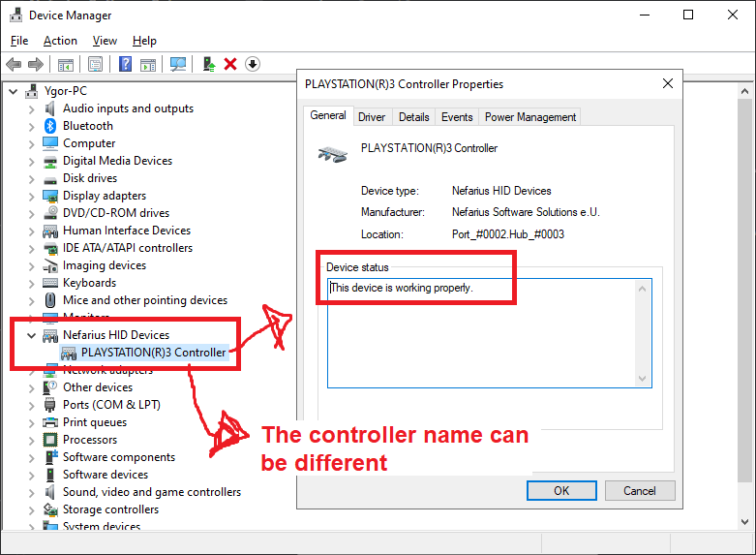Switch to the Driver tab
The height and width of the screenshot is (555, 756).
coord(372,117)
